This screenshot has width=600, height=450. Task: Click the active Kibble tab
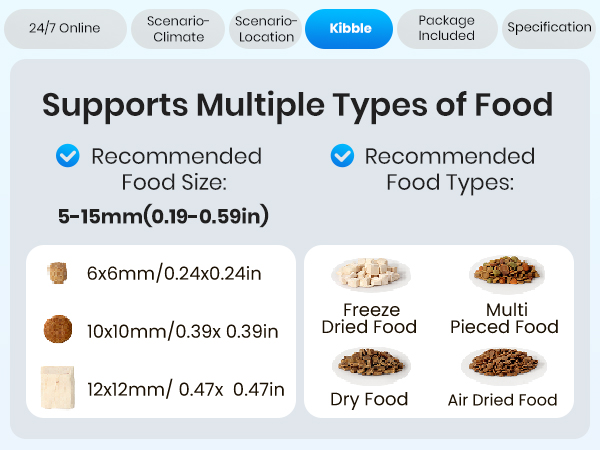click(350, 28)
